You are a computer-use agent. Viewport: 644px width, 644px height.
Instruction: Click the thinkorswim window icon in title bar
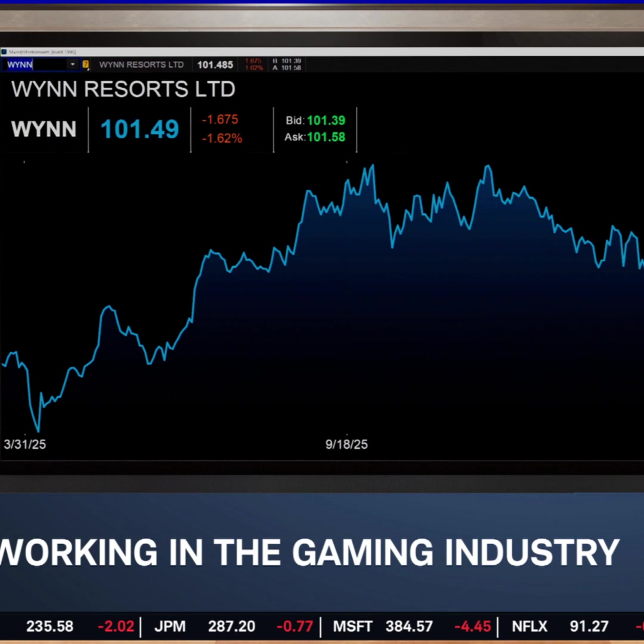click(4, 52)
